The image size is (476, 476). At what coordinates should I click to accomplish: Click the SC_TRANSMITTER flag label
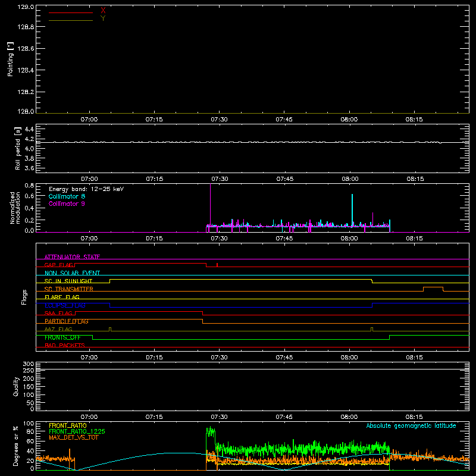click(69, 289)
